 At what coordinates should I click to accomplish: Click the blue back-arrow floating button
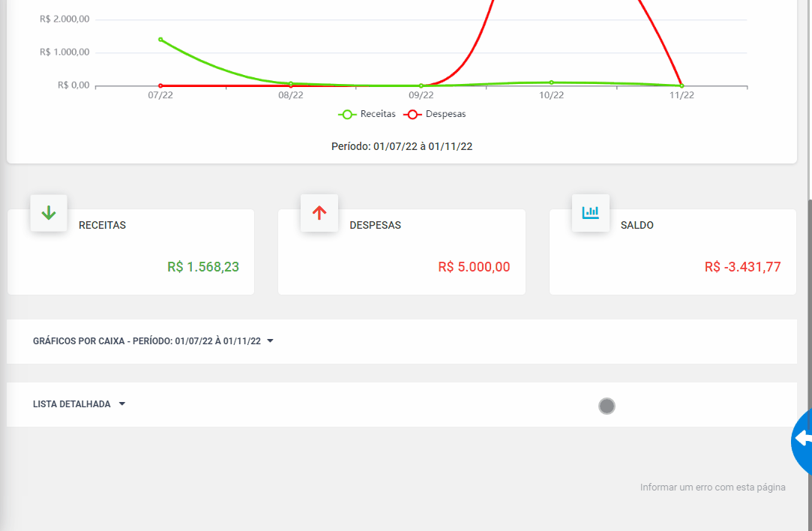click(x=802, y=441)
